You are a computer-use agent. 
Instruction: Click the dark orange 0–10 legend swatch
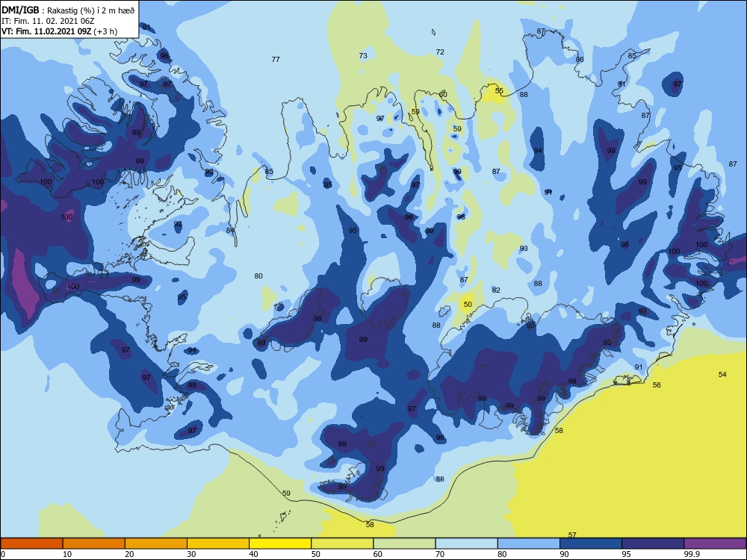31,544
